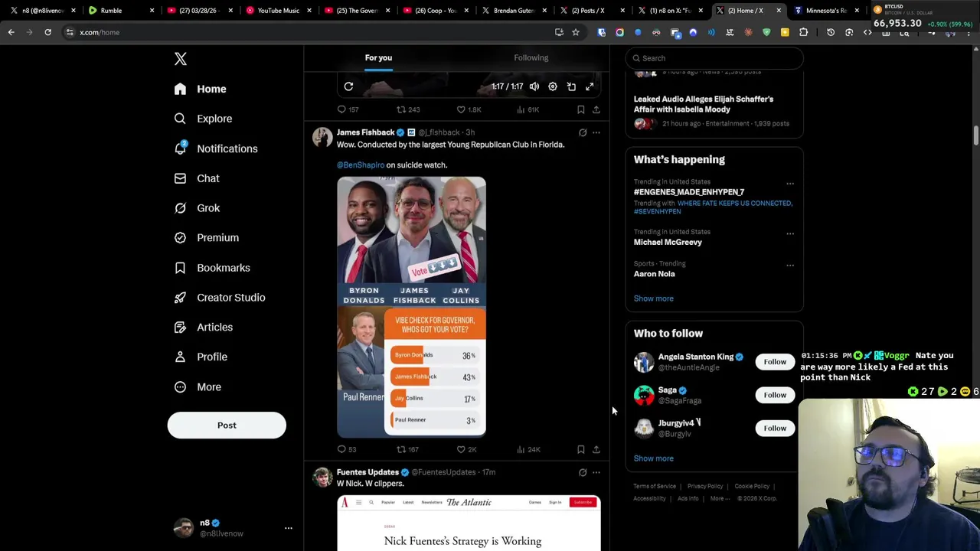Click the @BenShapiro mention link

[x=361, y=165]
